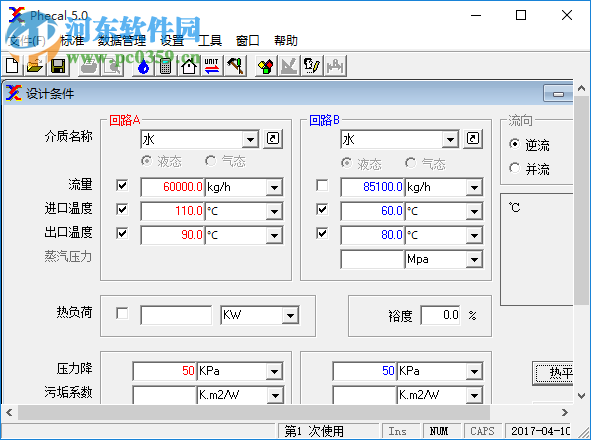Open the UNIT conversion icon
Viewport: 591px width, 440px height.
tap(212, 66)
